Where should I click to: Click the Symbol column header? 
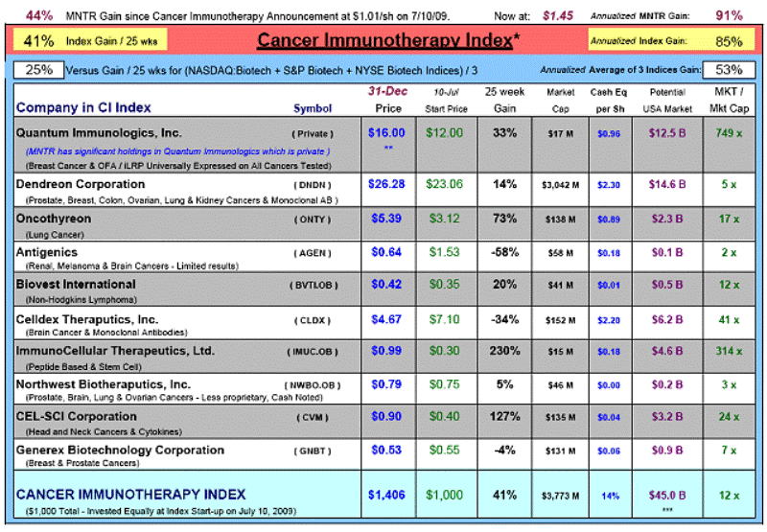tap(313, 108)
